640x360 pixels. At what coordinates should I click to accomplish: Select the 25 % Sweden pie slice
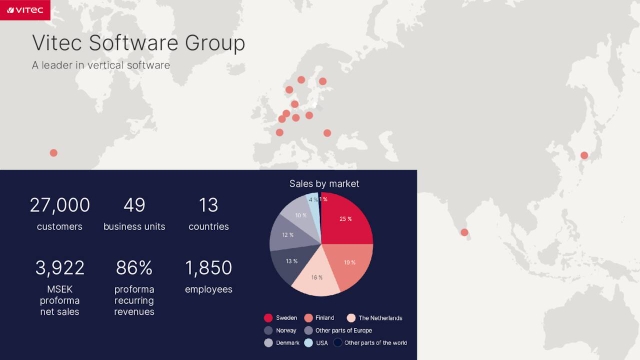(x=345, y=220)
